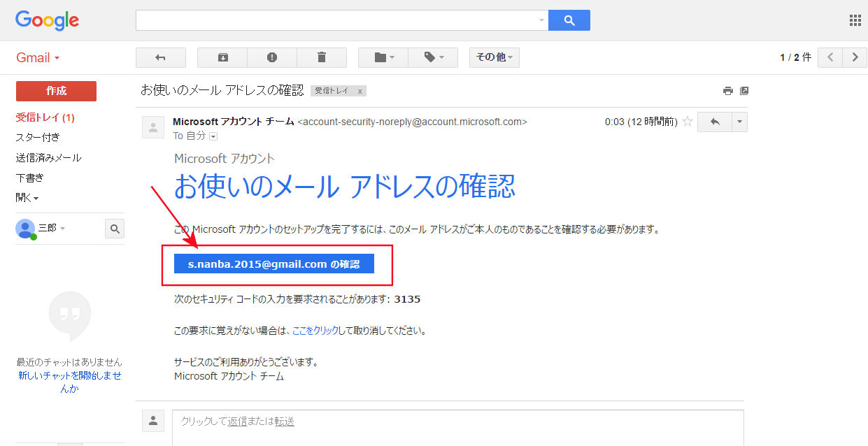Click the 転送 link in the reply box

pos(284,421)
